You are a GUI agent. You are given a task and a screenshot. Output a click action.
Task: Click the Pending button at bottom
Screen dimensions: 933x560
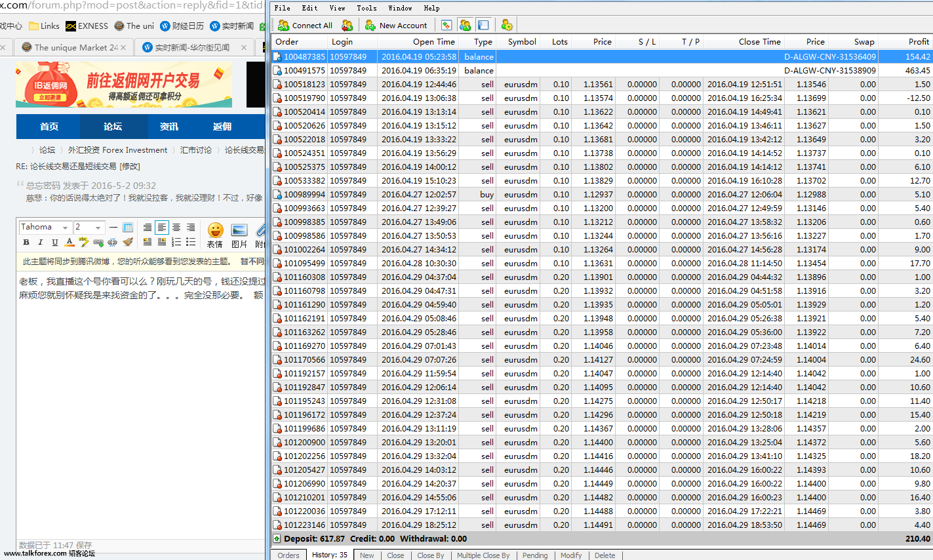pyautogui.click(x=535, y=555)
